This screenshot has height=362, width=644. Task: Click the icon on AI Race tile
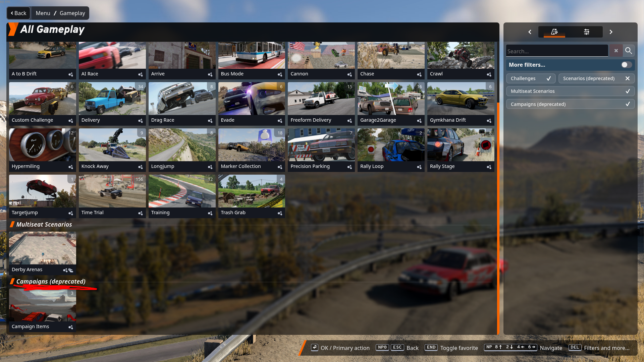tap(141, 74)
